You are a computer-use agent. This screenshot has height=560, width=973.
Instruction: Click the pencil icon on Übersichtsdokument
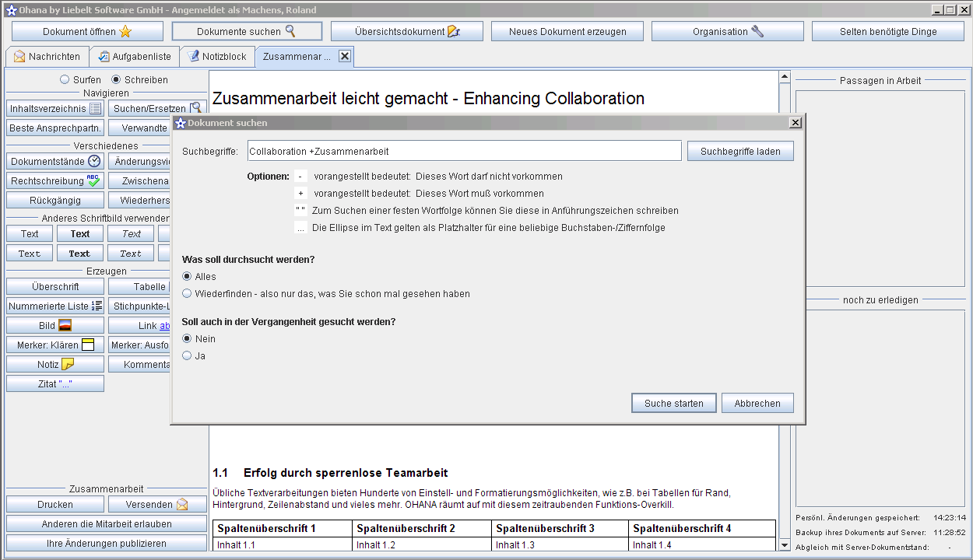click(x=453, y=31)
